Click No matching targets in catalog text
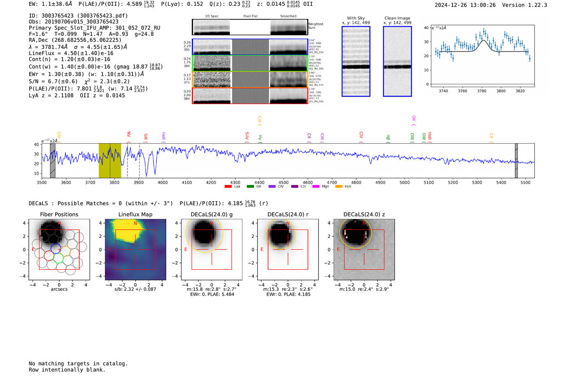 78,364
